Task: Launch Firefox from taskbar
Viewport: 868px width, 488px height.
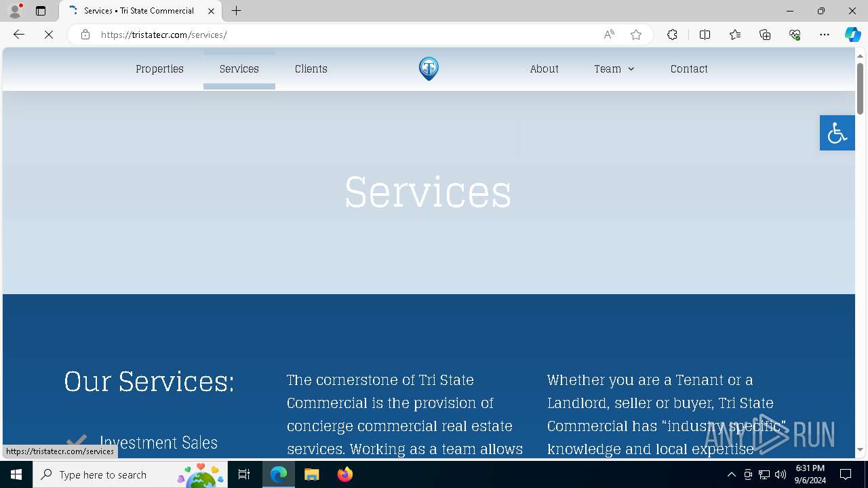Action: pyautogui.click(x=345, y=474)
